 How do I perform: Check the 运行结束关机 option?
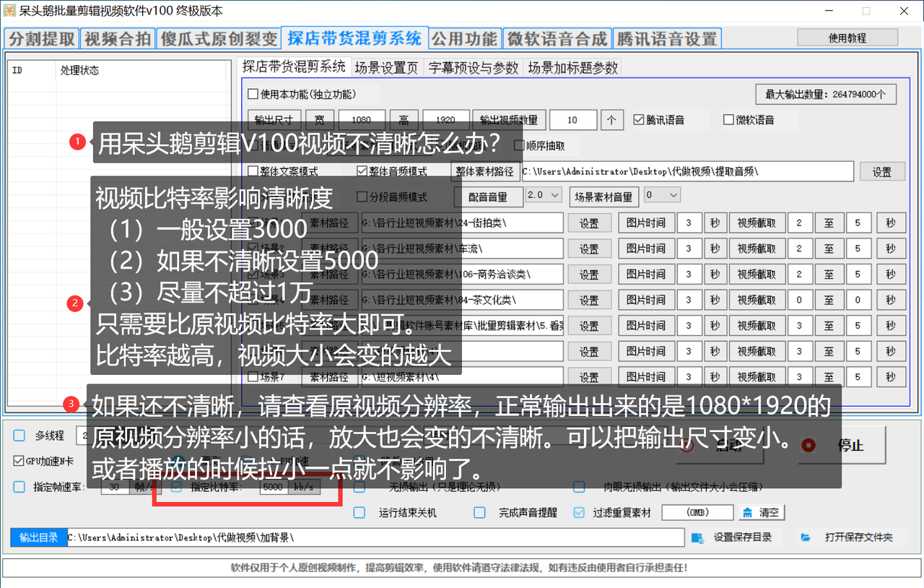point(359,513)
